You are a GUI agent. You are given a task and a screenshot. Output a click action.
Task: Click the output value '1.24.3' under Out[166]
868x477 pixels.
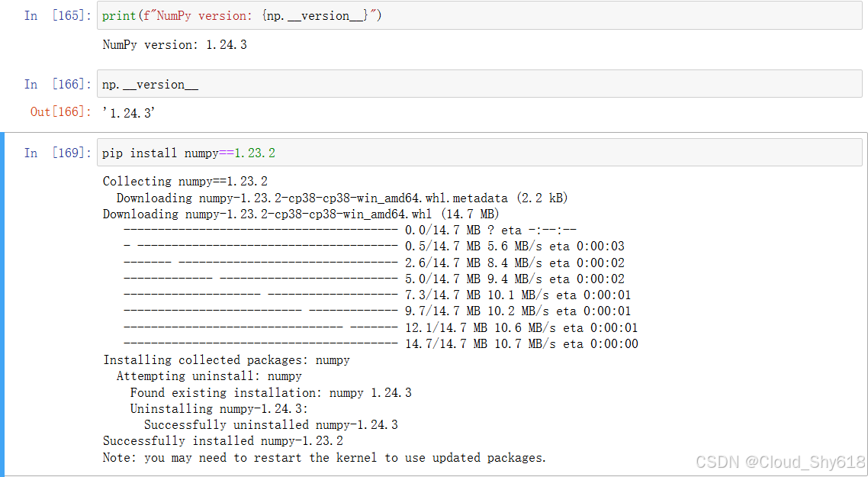pos(128,113)
